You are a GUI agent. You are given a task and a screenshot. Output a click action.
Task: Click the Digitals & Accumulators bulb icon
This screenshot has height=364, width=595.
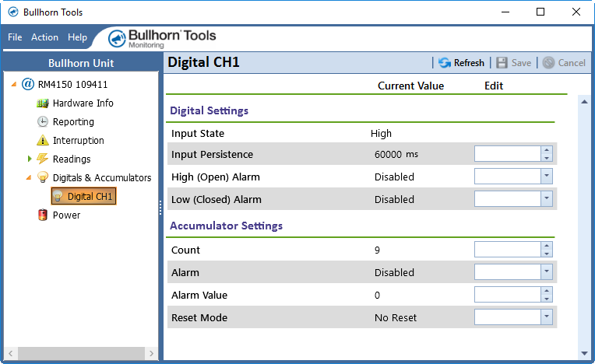(43, 177)
